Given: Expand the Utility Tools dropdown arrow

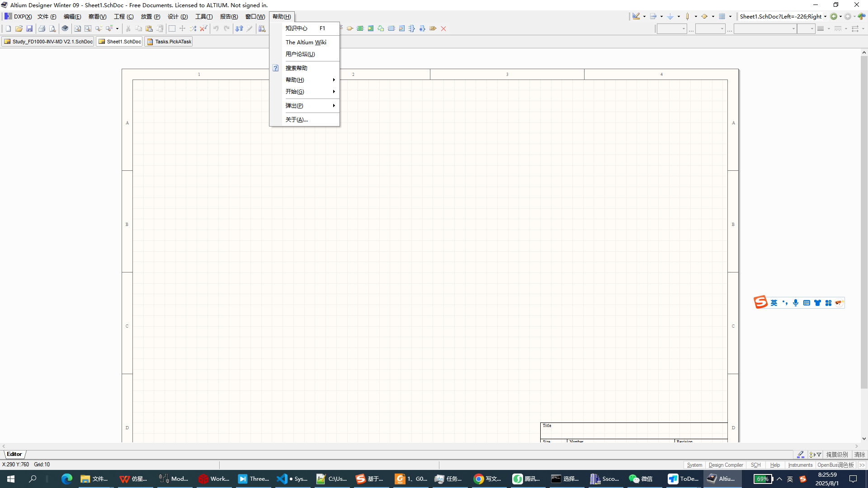Looking at the screenshot, I should point(644,16).
